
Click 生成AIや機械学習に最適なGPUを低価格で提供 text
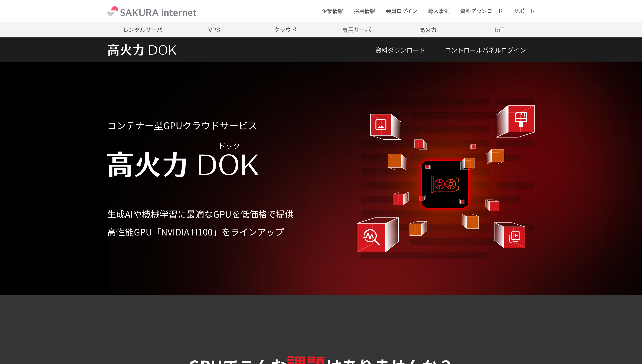(x=200, y=214)
